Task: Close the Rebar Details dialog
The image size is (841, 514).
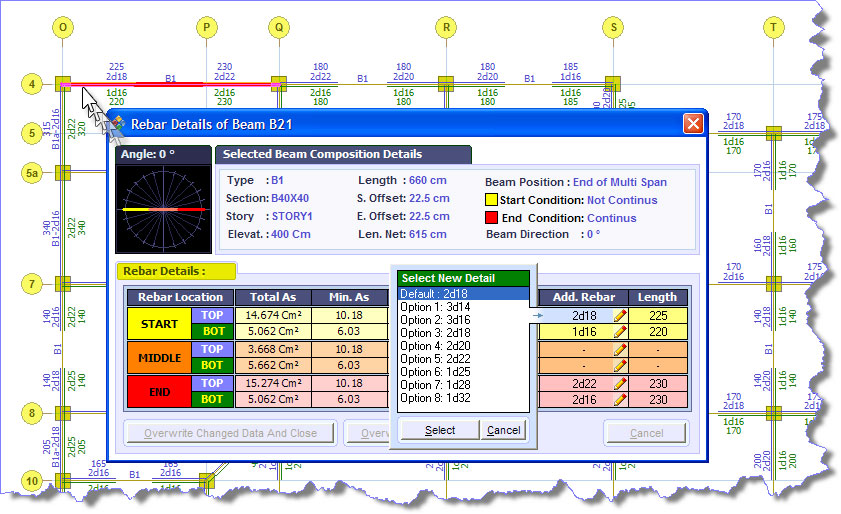Action: (x=692, y=124)
